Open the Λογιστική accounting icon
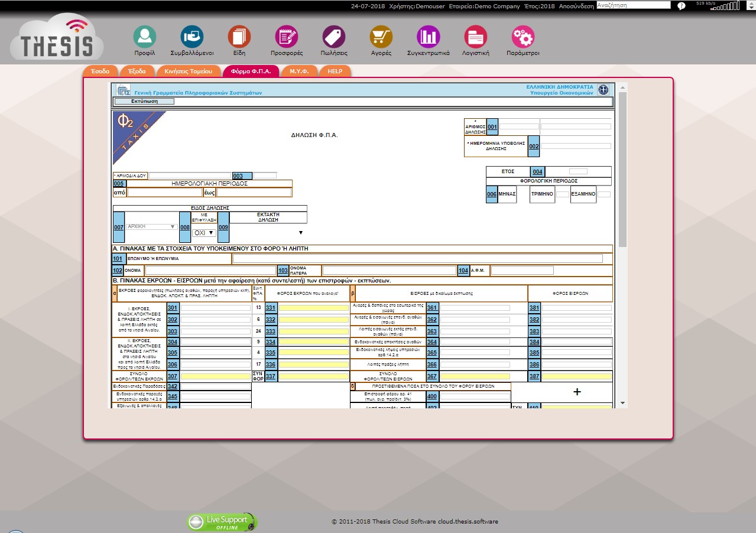This screenshot has width=756, height=533. click(x=475, y=37)
